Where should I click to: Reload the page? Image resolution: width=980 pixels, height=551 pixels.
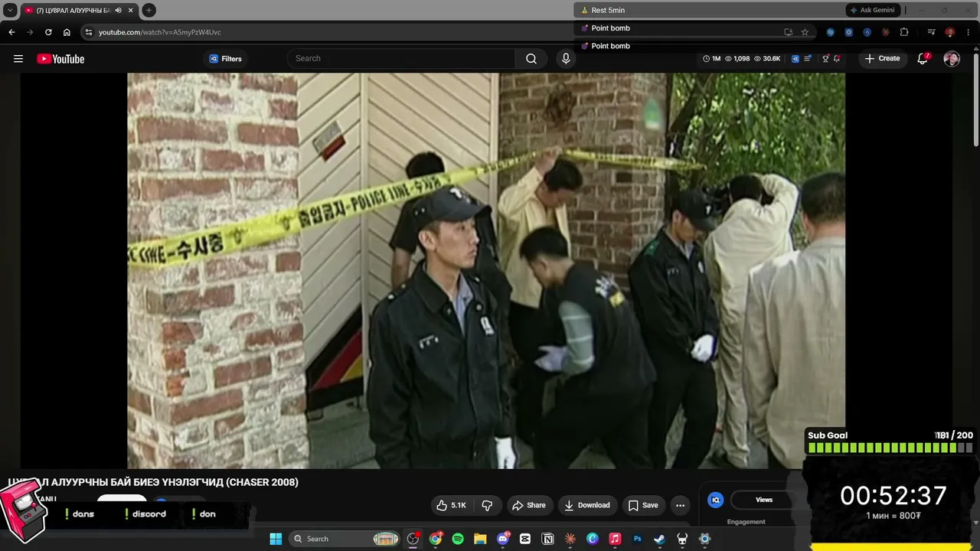48,32
